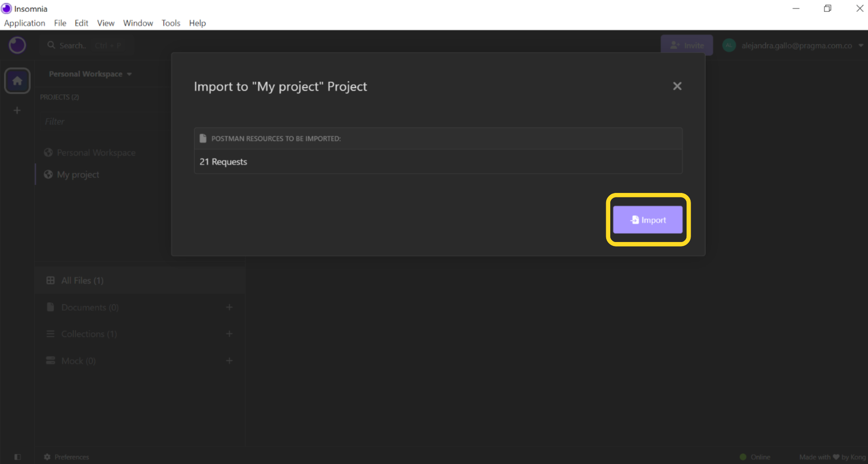Click the Insomnia title bar app icon
This screenshot has height=464, width=868.
[x=6, y=9]
